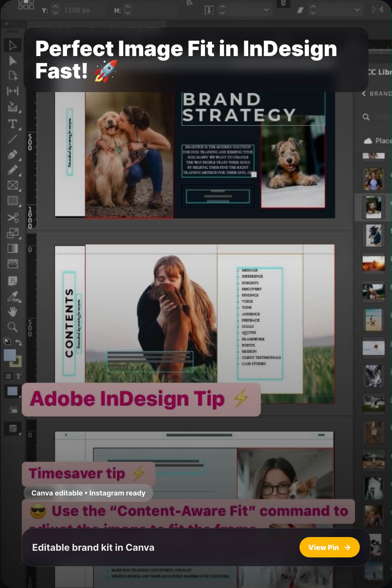Open the rotation angle dropdown

pos(267,10)
